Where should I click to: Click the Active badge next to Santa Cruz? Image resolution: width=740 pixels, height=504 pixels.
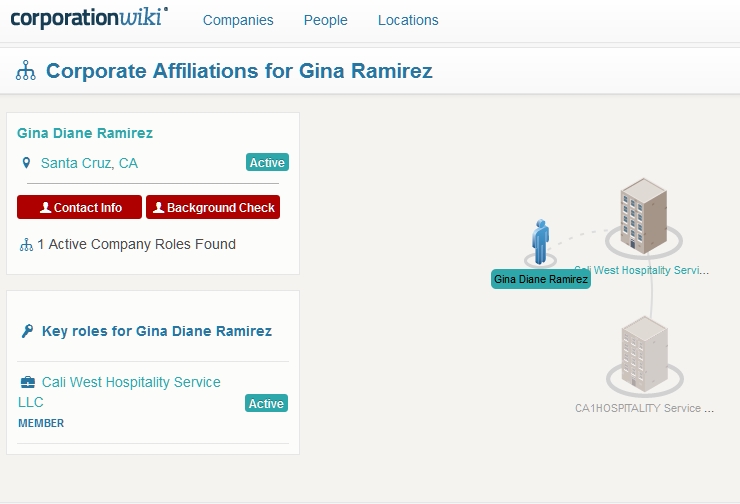point(267,163)
